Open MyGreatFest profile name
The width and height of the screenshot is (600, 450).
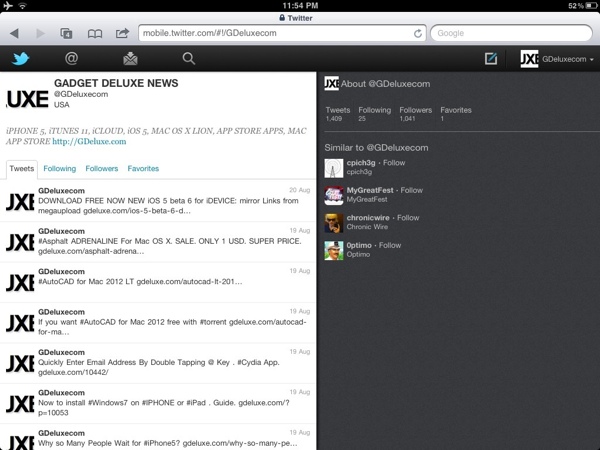[370, 191]
